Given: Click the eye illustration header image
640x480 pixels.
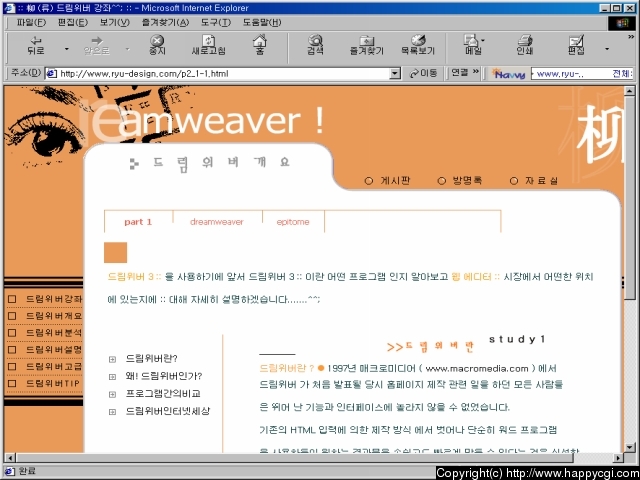Looking at the screenshot, I should (44, 127).
